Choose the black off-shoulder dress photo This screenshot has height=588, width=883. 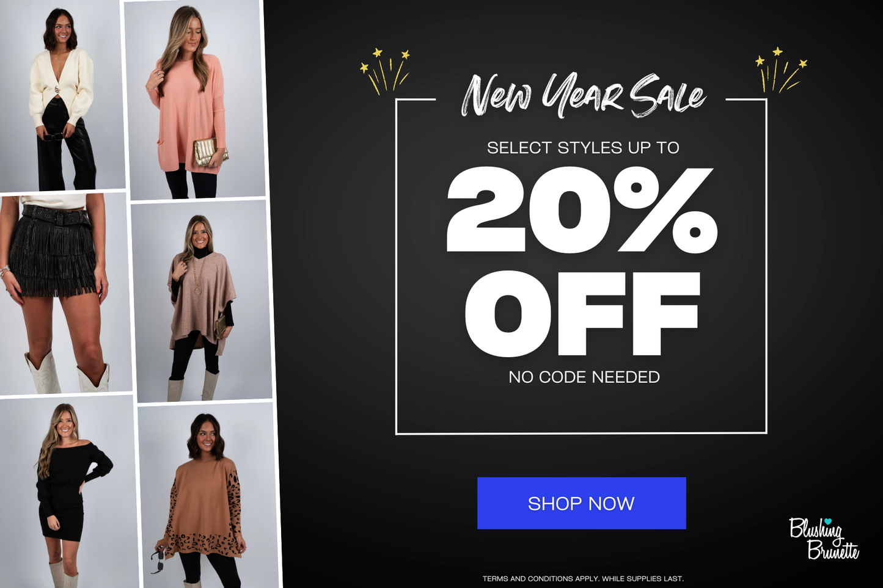68,492
